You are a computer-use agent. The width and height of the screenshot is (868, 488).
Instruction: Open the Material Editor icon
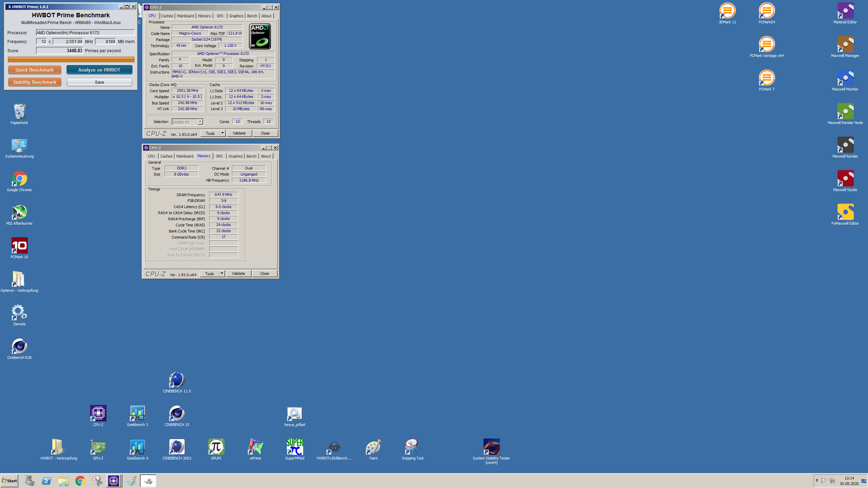[845, 13]
